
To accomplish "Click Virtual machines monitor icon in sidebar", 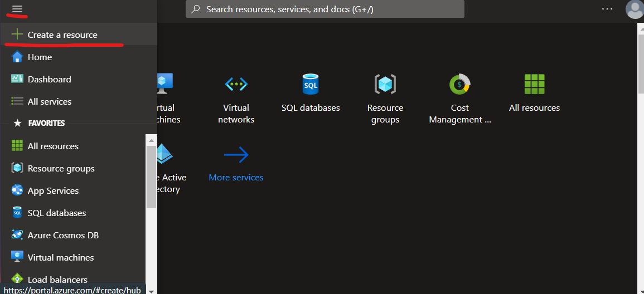I will coord(17,257).
